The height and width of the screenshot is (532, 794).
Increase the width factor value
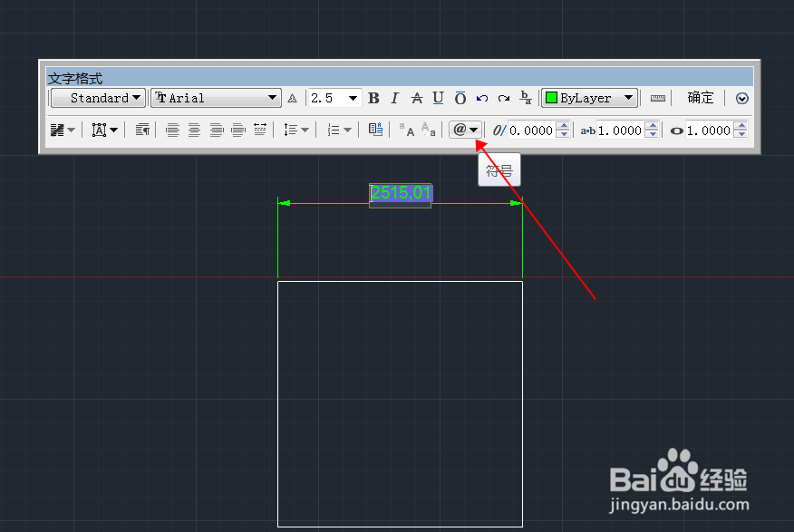(741, 126)
